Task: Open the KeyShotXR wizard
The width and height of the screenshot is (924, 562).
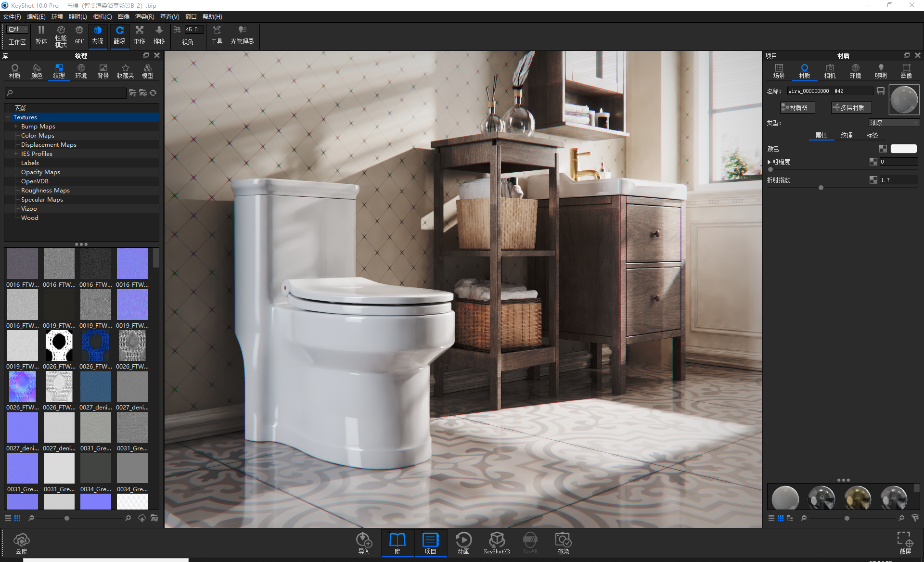Action: [x=497, y=543]
